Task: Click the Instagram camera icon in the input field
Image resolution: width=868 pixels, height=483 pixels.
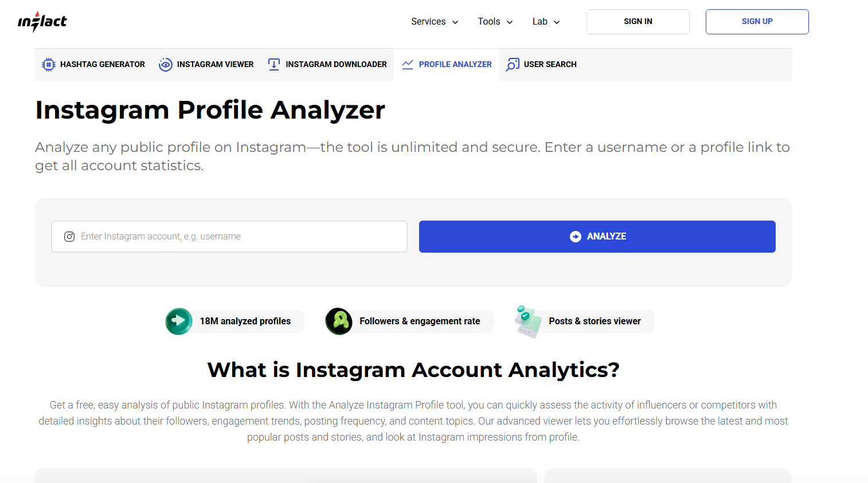Action: tap(69, 236)
